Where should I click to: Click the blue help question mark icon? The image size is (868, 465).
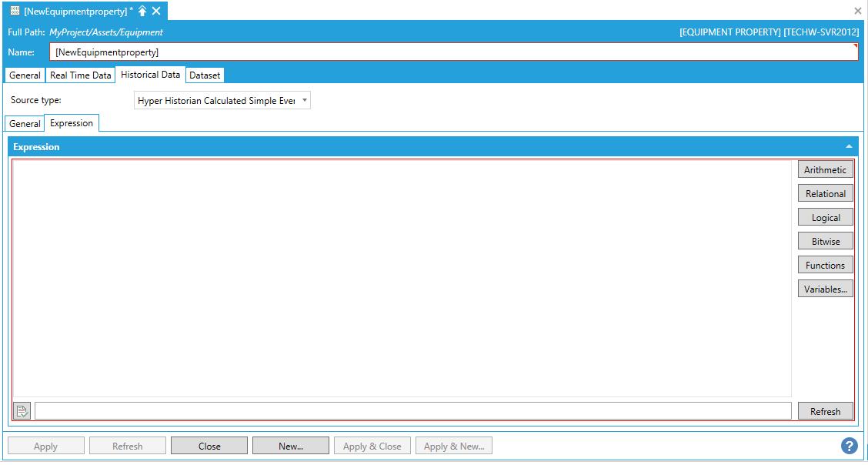pos(849,446)
